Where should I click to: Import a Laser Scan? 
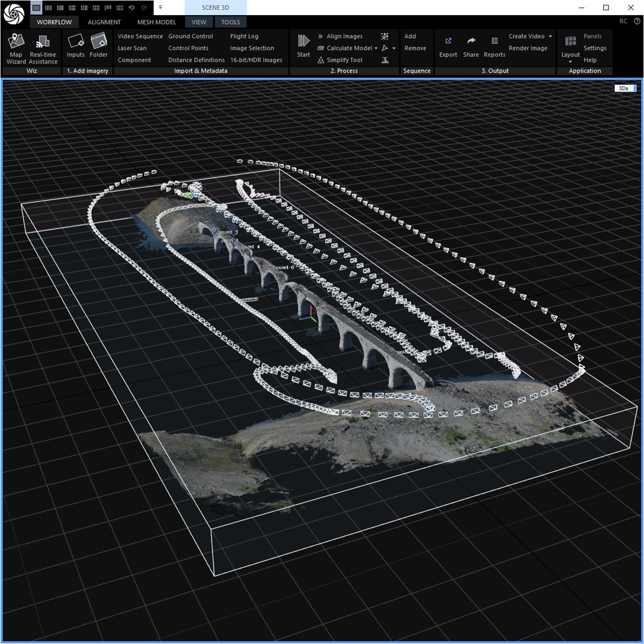coord(132,48)
